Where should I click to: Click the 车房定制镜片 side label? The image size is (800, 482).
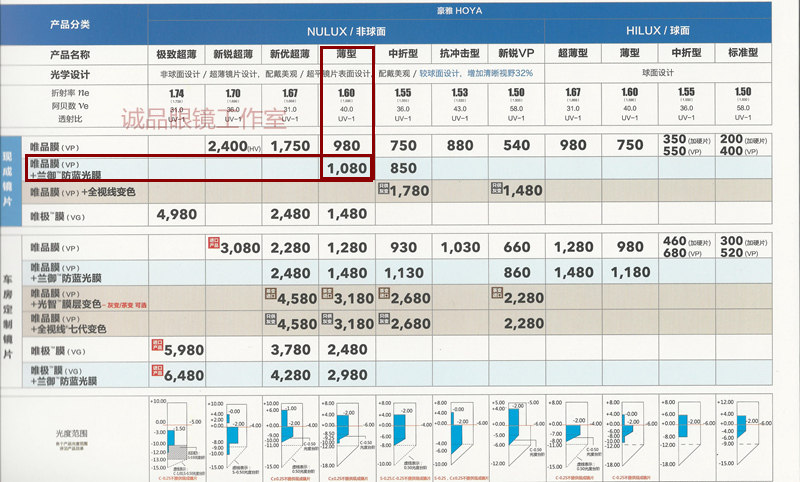(7, 316)
